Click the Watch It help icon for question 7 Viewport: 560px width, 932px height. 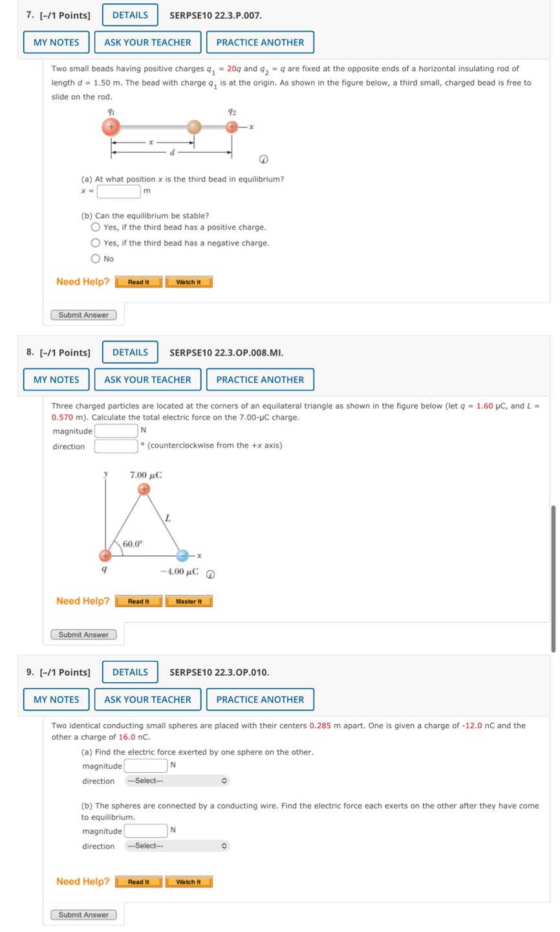tap(189, 282)
